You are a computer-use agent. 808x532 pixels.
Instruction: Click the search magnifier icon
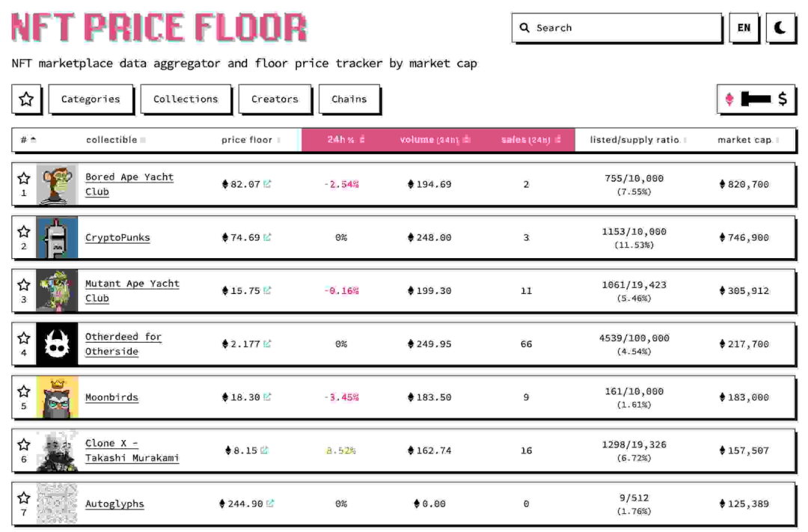[524, 28]
